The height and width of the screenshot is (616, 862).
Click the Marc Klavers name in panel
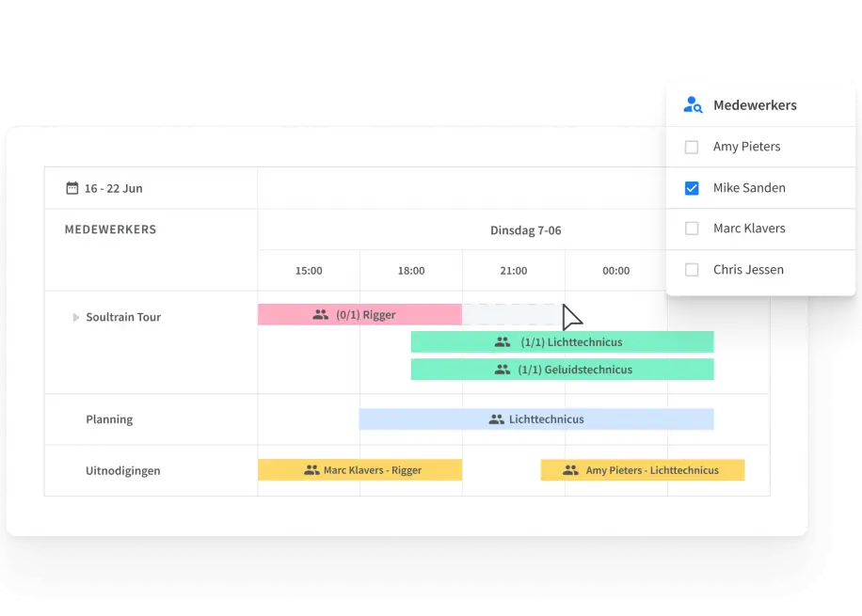tap(749, 228)
